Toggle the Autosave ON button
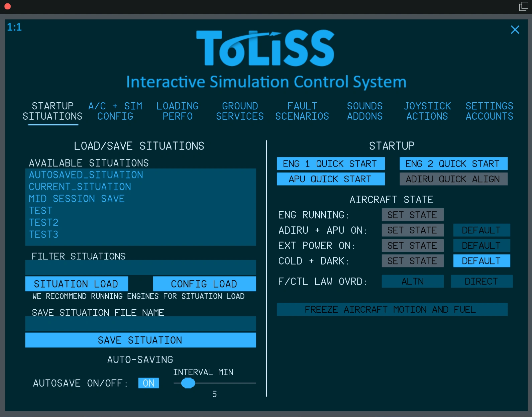The image size is (532, 417). [148, 383]
